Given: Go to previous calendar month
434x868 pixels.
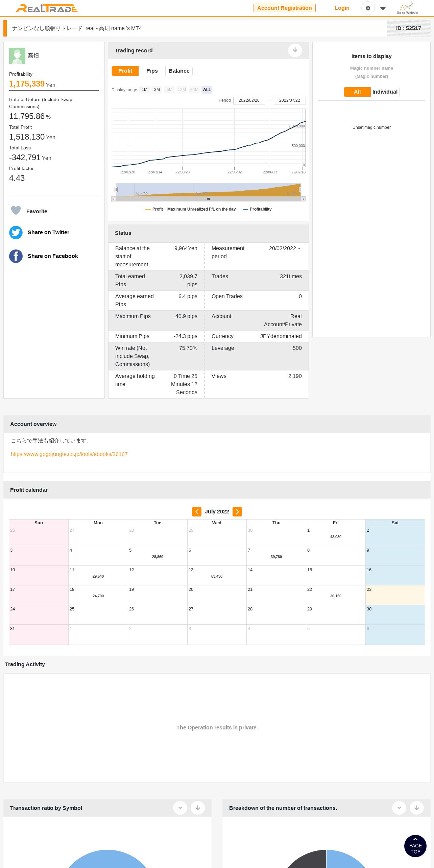Looking at the screenshot, I should point(197,512).
